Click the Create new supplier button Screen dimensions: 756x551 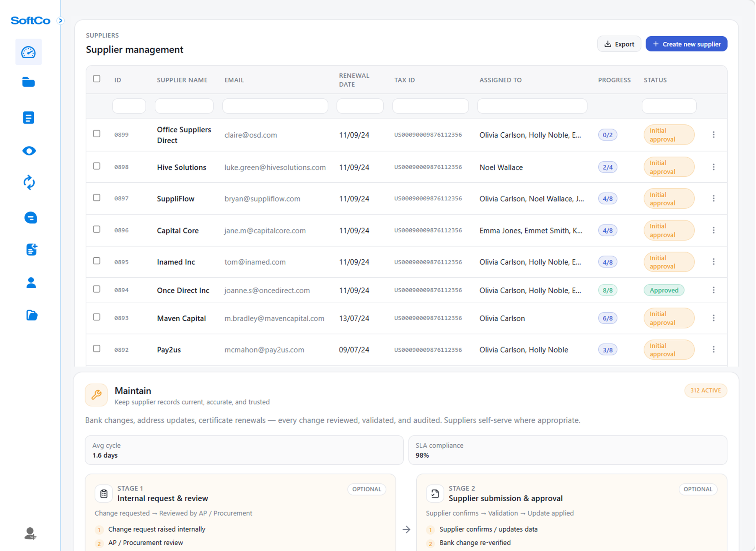pos(686,44)
